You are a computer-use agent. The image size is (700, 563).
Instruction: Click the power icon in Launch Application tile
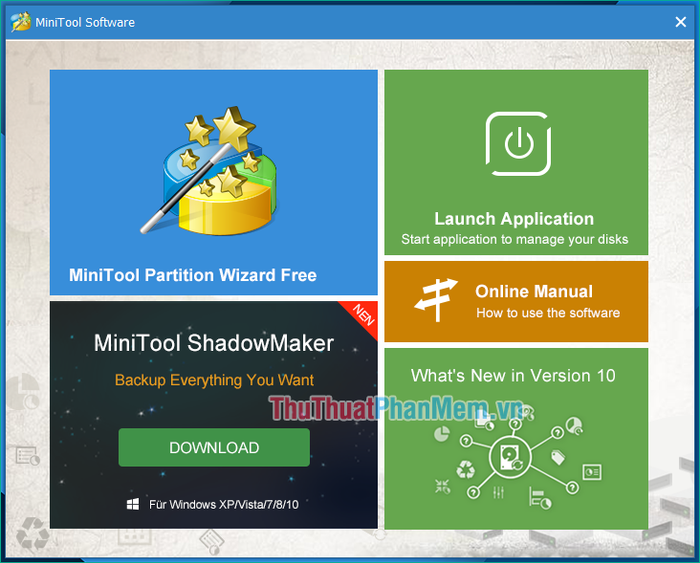(518, 144)
